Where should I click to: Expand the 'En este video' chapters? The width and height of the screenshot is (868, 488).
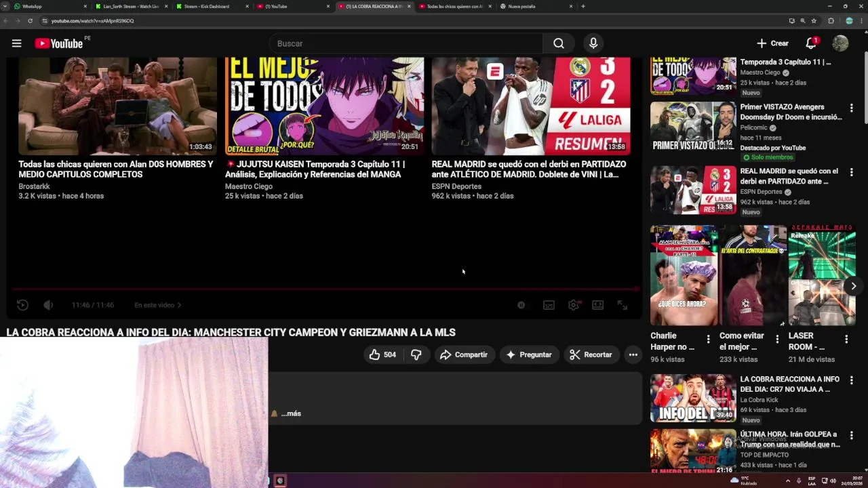click(x=158, y=305)
